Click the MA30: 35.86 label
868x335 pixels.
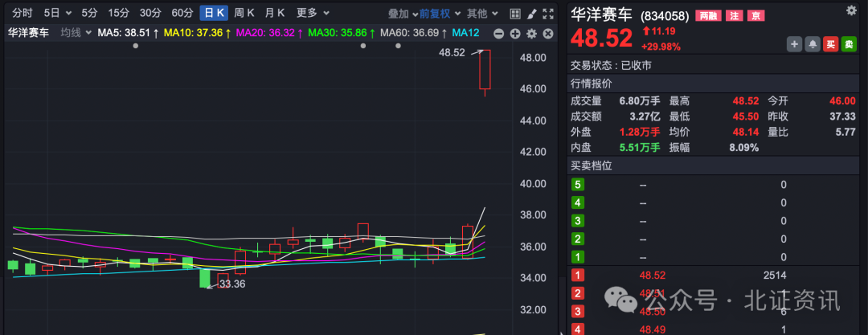[x=342, y=33]
